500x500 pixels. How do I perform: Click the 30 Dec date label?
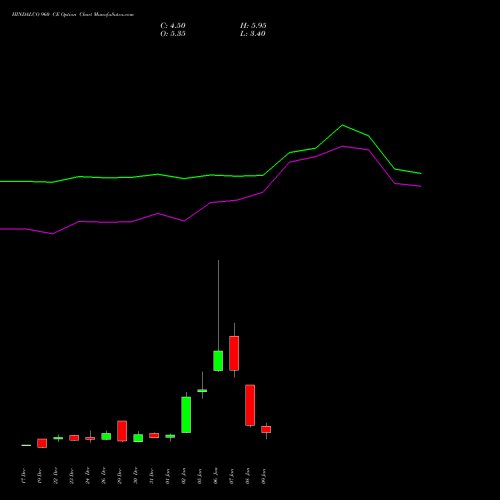(x=136, y=476)
